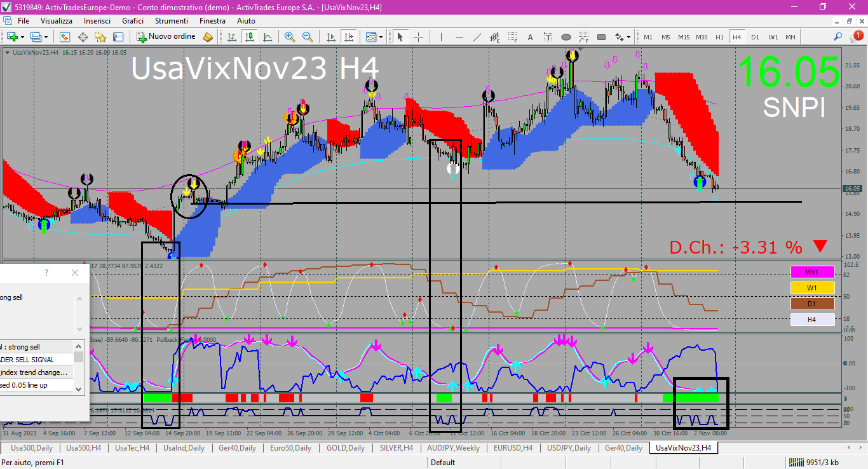Open the Data Window crosshair-target icon

[x=83, y=37]
